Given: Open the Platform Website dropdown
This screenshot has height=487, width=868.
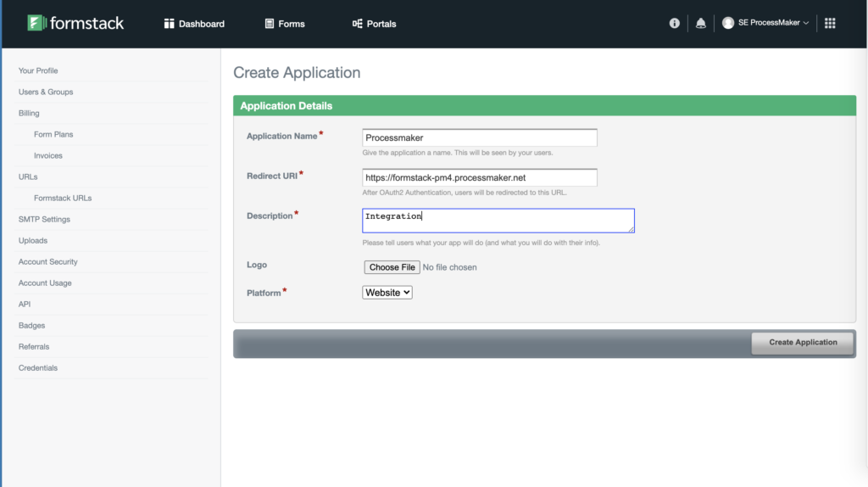Looking at the screenshot, I should (387, 293).
